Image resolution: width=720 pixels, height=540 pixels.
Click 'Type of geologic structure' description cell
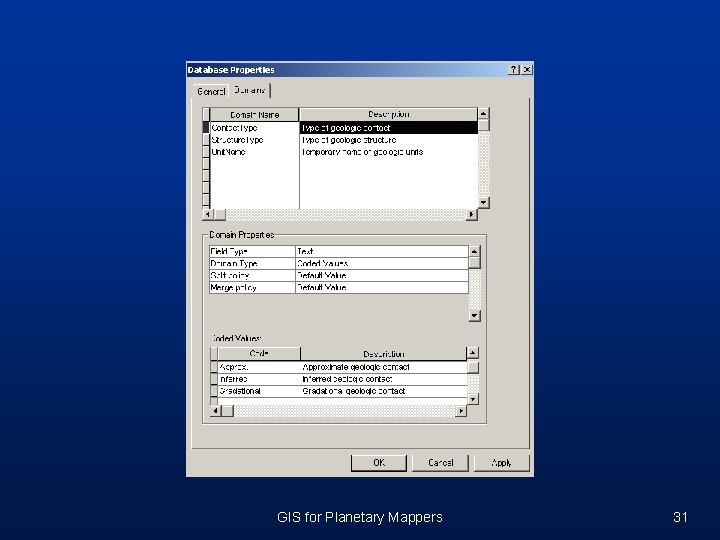click(388, 140)
